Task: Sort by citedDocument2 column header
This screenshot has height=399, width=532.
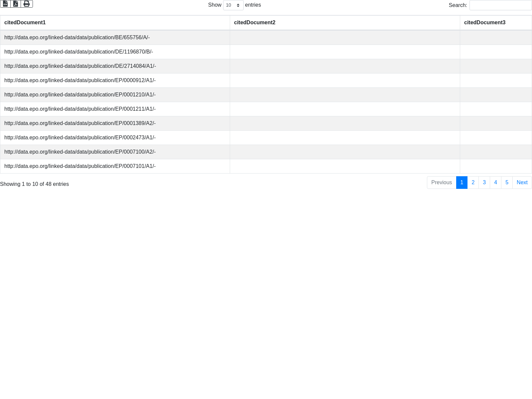Action: click(x=255, y=23)
